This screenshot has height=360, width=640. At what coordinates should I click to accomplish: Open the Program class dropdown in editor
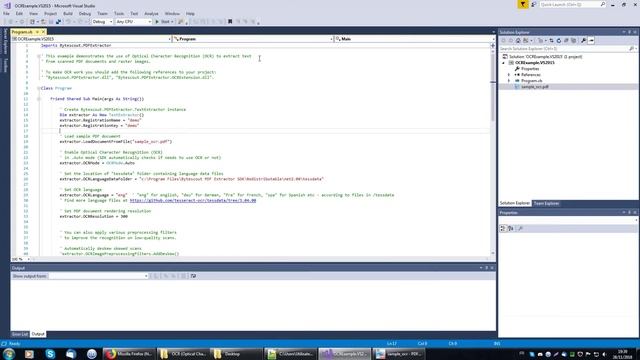253,39
